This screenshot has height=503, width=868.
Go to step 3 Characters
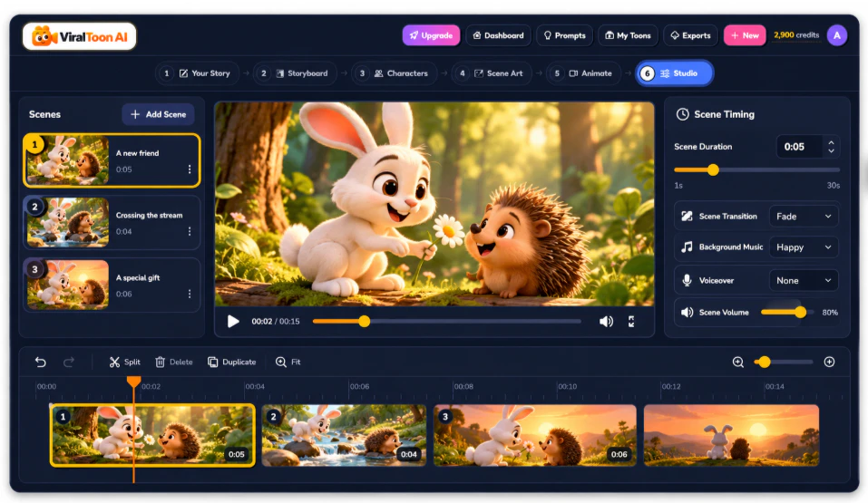click(x=395, y=73)
